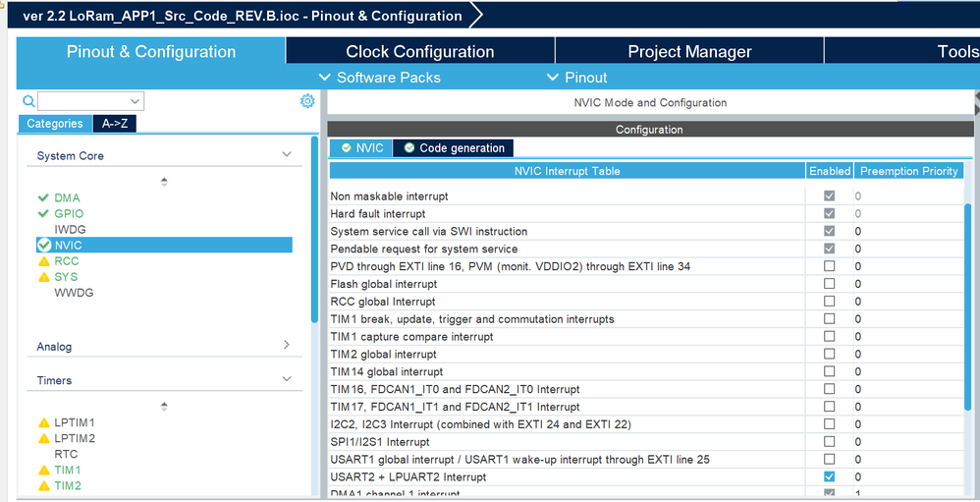Open the Pinout dropdown menu
Screen dimensions: 980x502
point(576,78)
